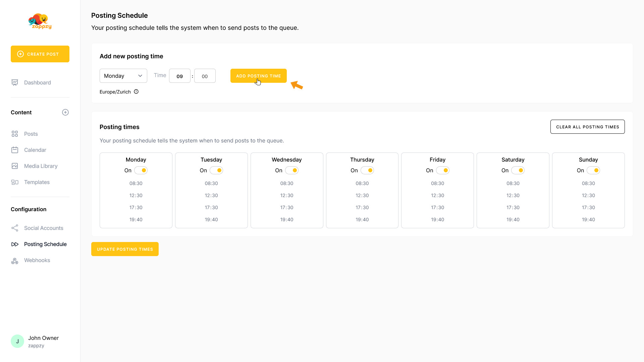Viewport: 644px width, 362px height.
Task: Toggle the Sunday posting switch
Action: 593,170
